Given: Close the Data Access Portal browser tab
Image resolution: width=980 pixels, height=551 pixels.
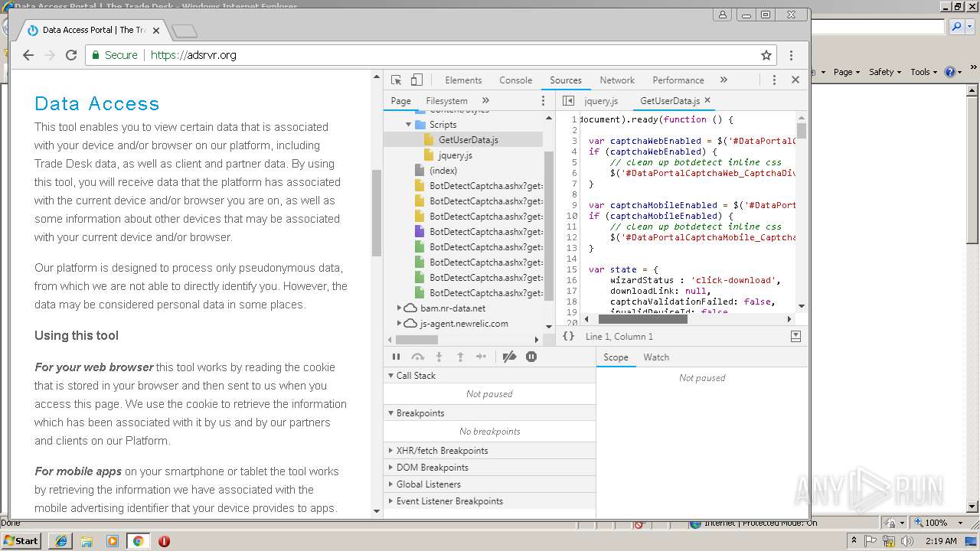Looking at the screenshot, I should coord(156,31).
